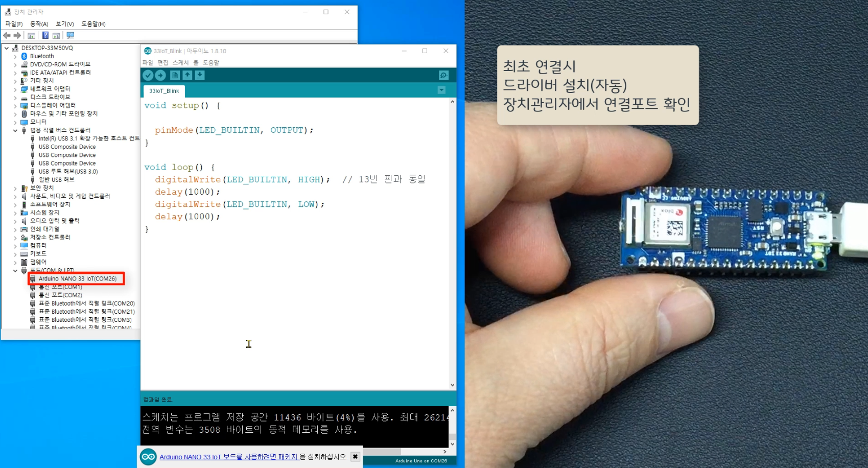Screen dimensions: 868x468
Task: Click the properties pane icon in Device Manager toolbar
Action: 56,35
